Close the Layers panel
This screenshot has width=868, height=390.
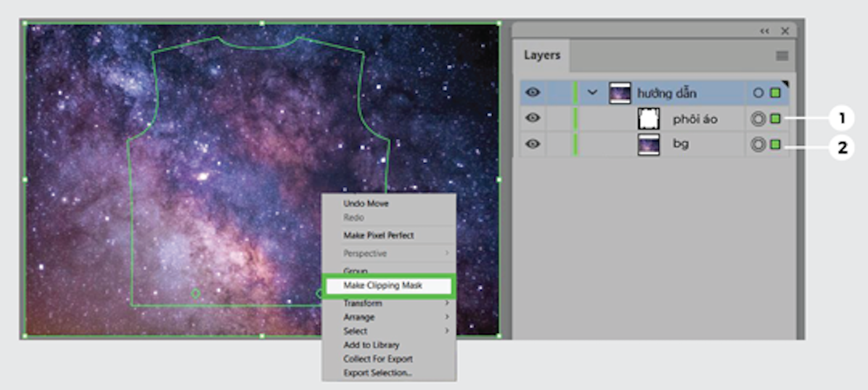[x=785, y=31]
